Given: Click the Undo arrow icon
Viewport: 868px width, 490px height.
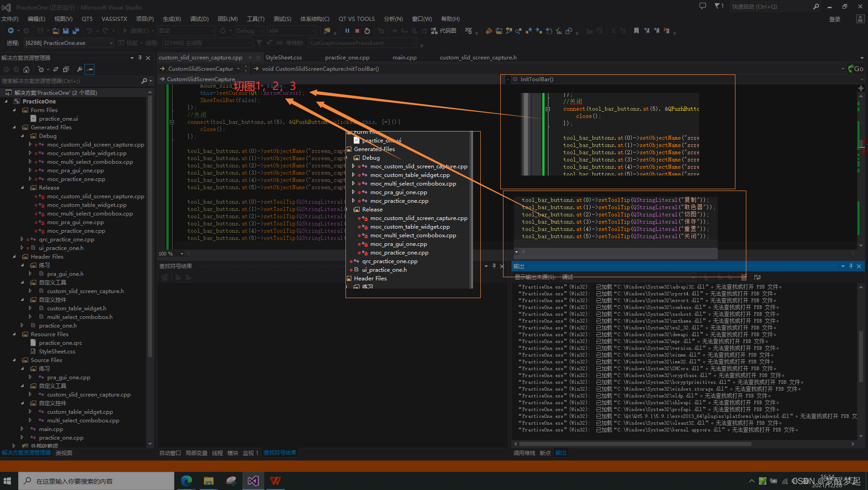Looking at the screenshot, I should click(89, 31).
